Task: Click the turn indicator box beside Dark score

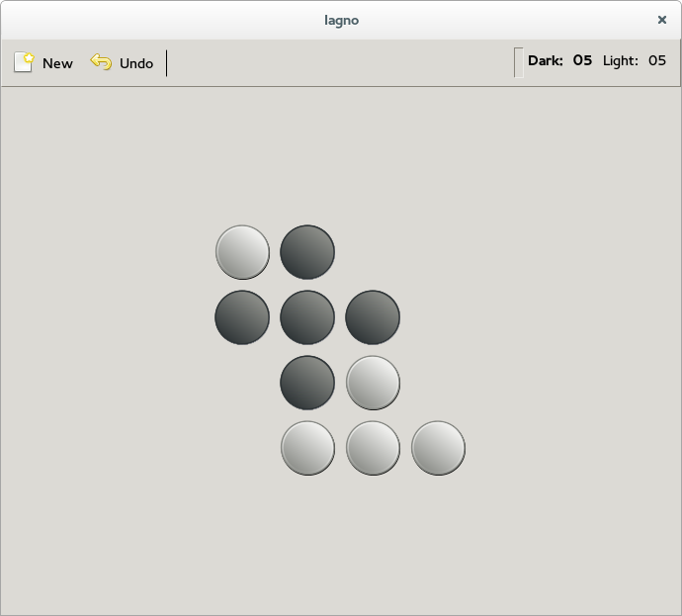Action: 518,62
